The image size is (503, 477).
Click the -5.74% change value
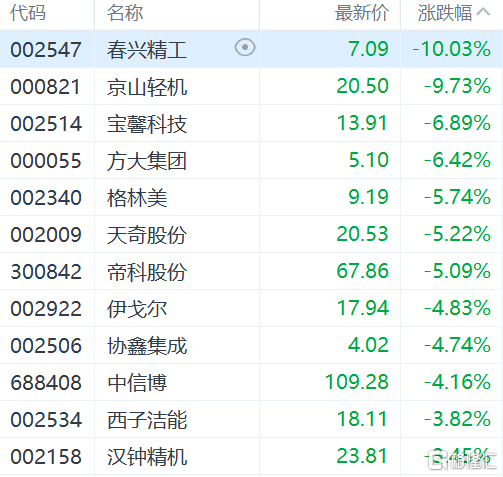coord(457,197)
